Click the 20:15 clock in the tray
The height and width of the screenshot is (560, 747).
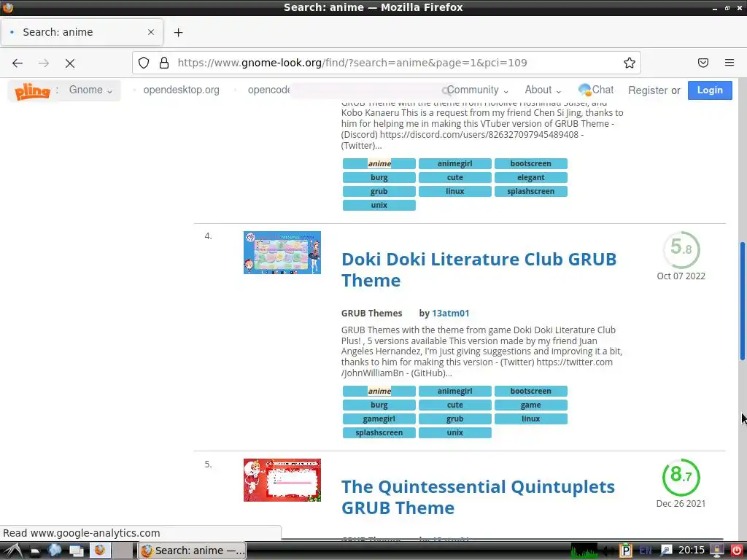click(x=692, y=551)
